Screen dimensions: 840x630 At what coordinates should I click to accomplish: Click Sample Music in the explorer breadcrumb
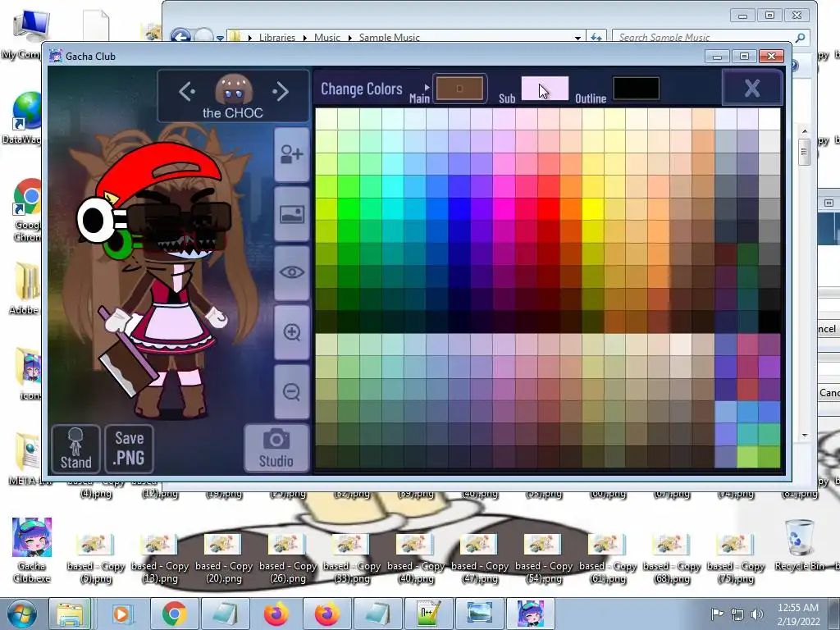pyautogui.click(x=389, y=38)
